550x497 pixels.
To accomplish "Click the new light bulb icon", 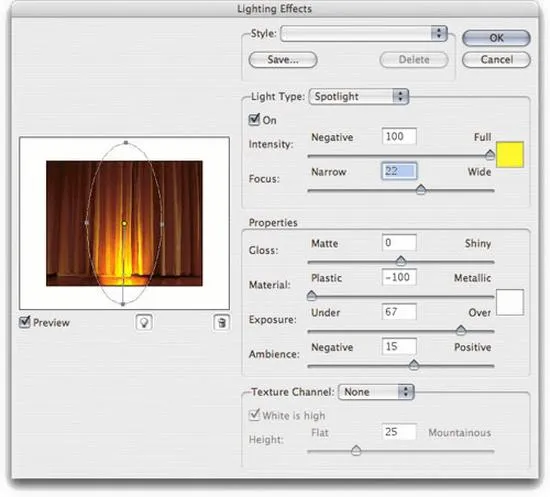I will coord(144,322).
